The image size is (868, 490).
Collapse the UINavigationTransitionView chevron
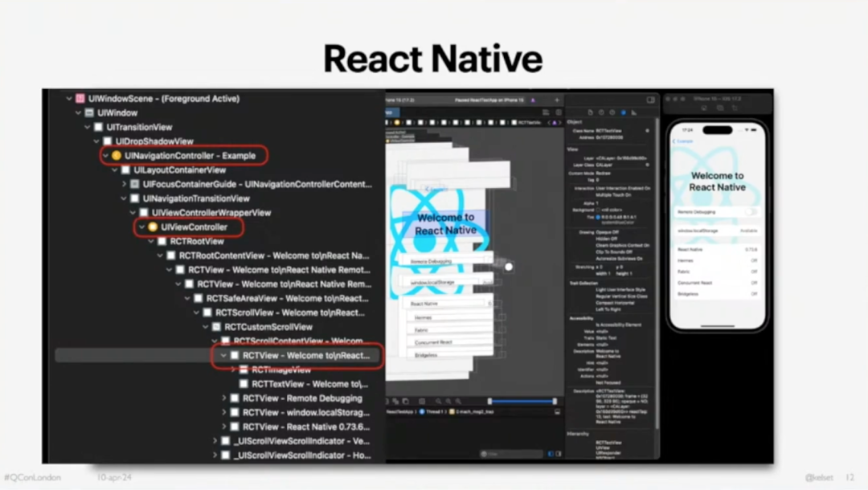tap(124, 198)
